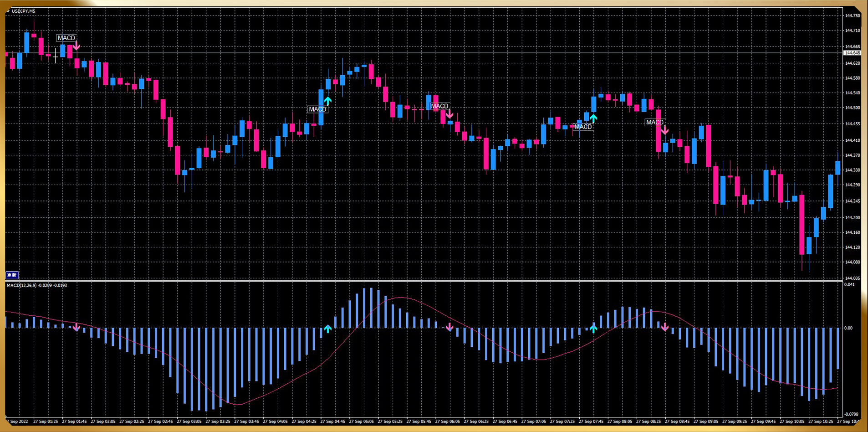Click the cyan arrow near 07:45 in the MACD subwindow

pos(593,328)
